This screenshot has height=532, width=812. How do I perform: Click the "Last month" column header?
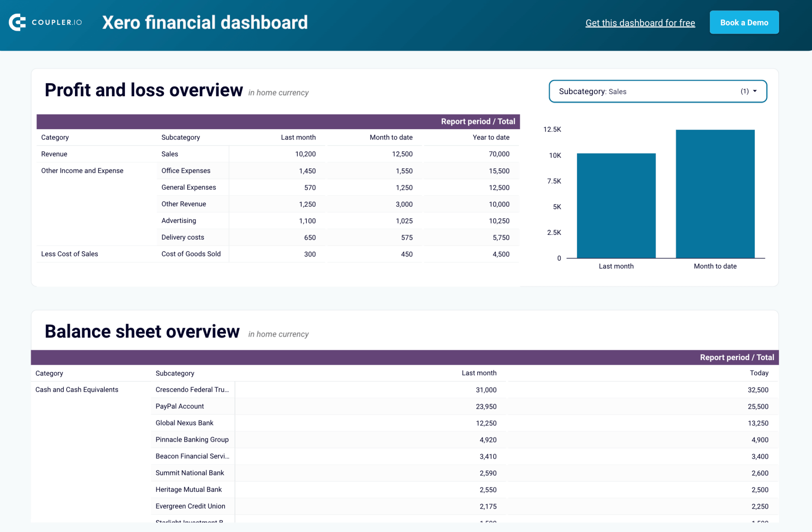(298, 137)
